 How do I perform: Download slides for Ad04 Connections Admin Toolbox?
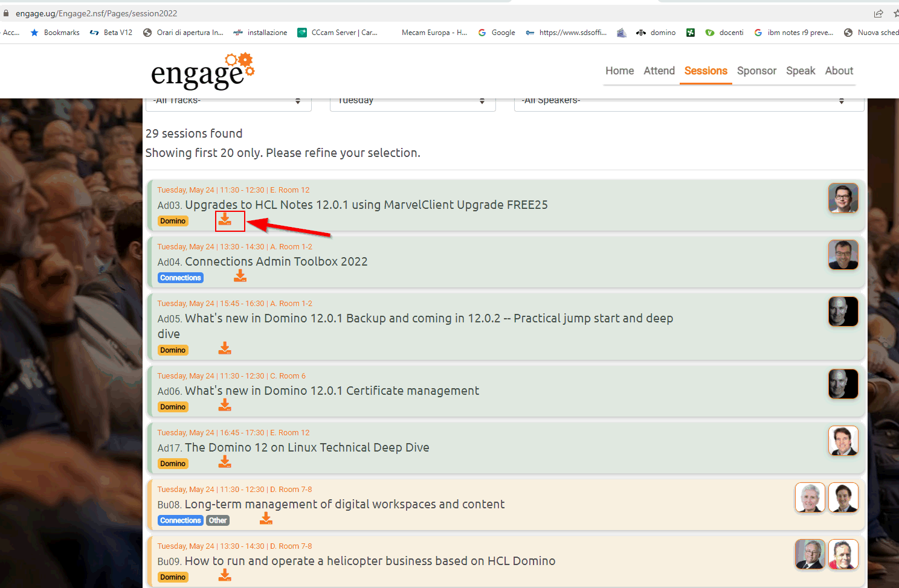pyautogui.click(x=240, y=276)
